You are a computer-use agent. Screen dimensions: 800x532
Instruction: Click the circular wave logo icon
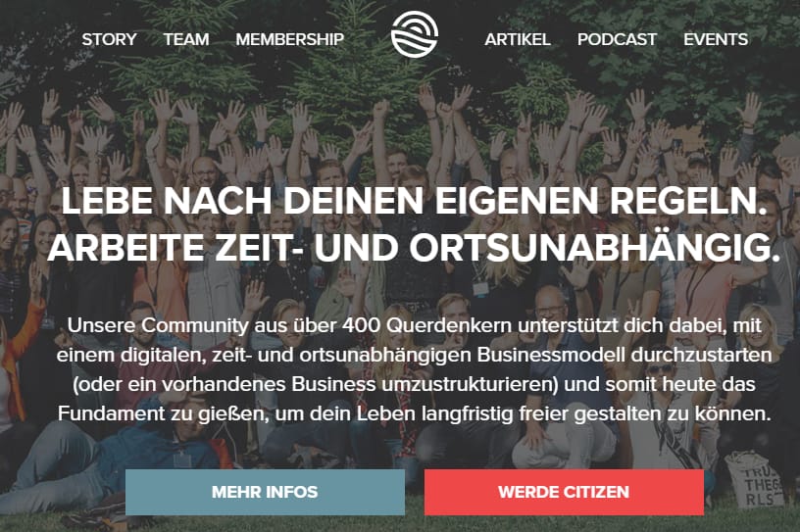click(x=415, y=34)
